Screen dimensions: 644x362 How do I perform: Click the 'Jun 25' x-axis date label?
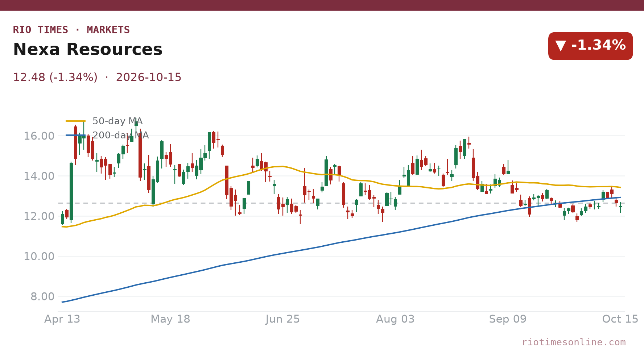[283, 319]
